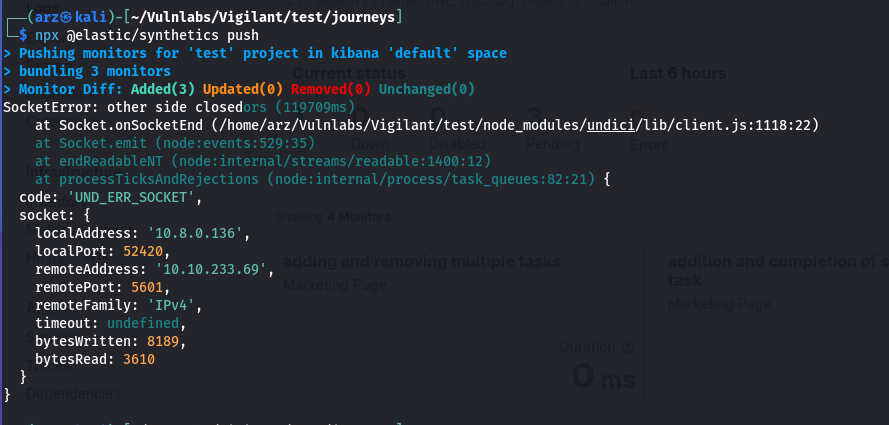Click the green 'Added(3)' text
The height and width of the screenshot is (425, 889).
(163, 90)
